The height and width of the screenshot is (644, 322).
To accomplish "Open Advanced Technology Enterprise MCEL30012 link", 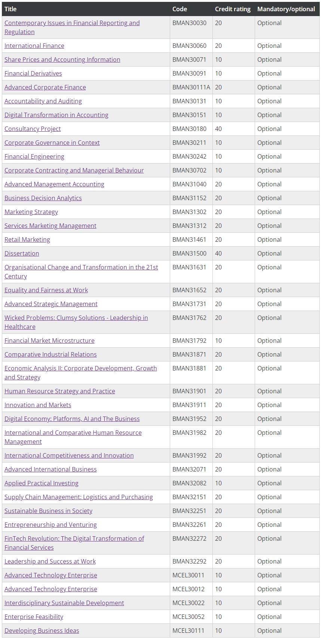I will point(51,589).
